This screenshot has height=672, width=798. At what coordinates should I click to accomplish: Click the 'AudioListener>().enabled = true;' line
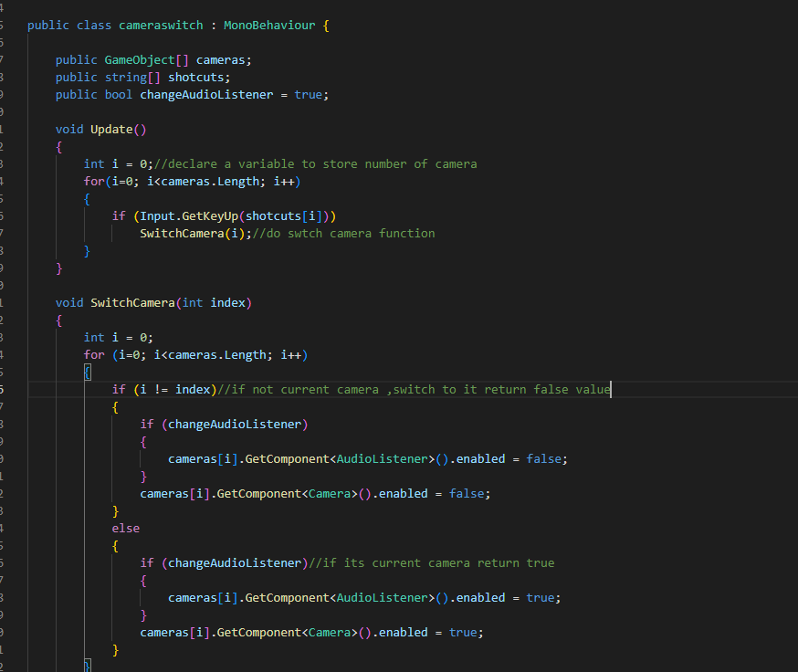(364, 598)
